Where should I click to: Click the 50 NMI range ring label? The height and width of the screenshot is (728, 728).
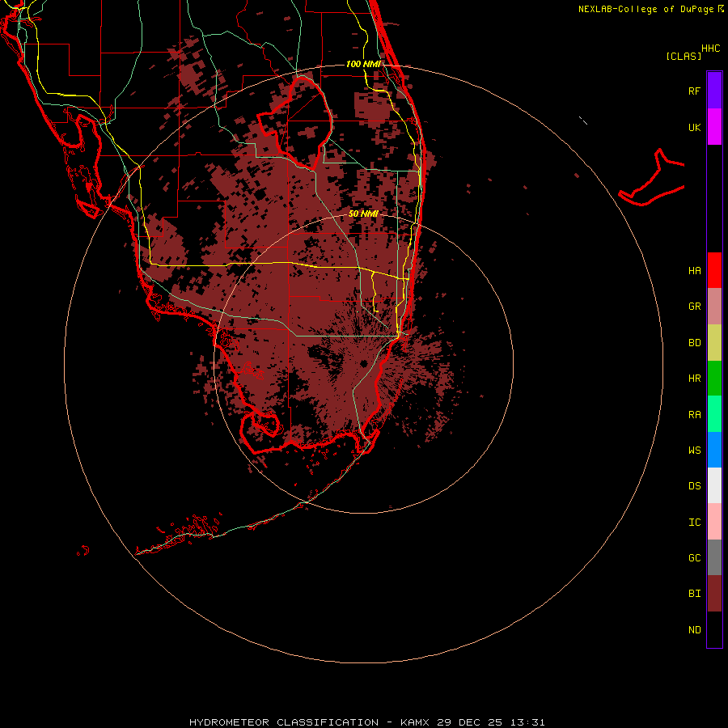pyautogui.click(x=363, y=214)
